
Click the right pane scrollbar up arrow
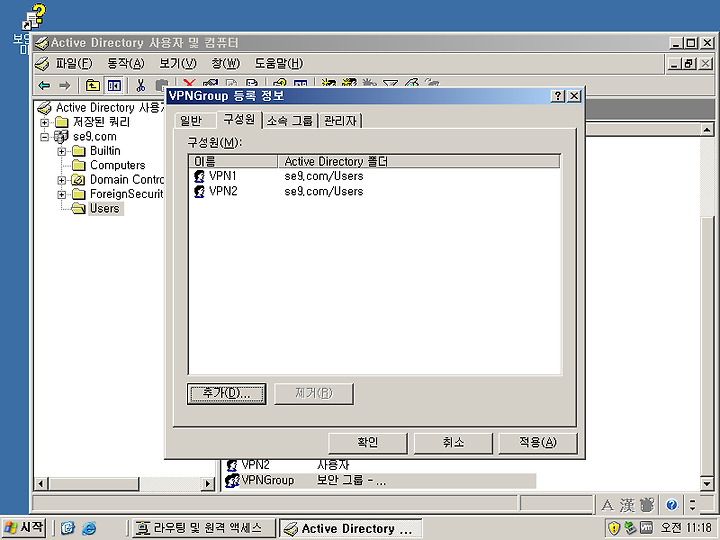point(707,130)
